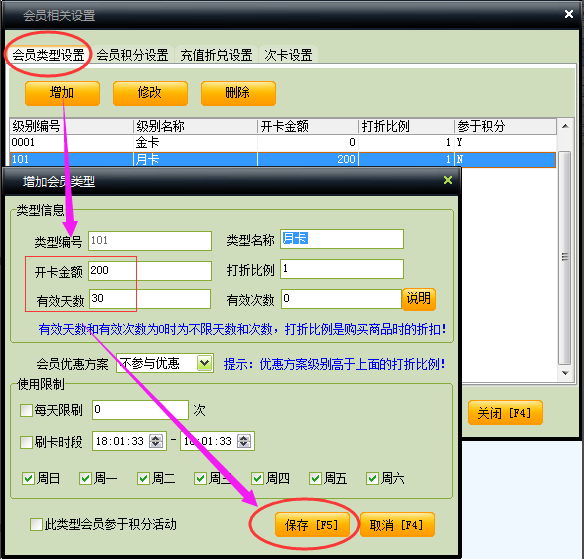Click the 类型名称 input field
584x559 pixels.
(x=342, y=239)
